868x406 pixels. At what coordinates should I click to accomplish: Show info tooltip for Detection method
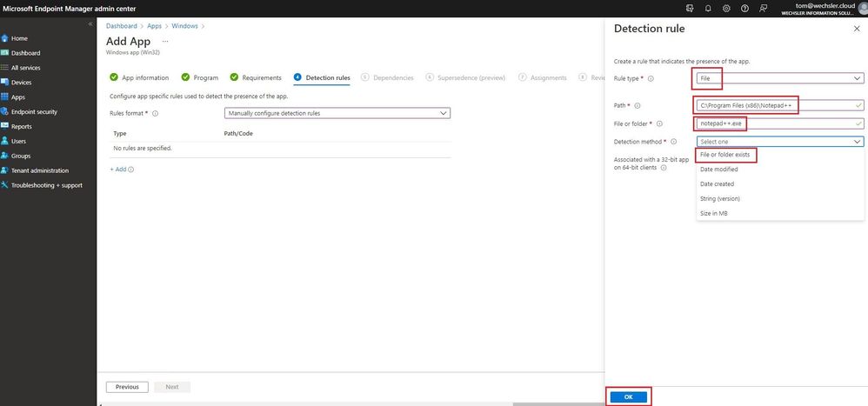point(673,143)
